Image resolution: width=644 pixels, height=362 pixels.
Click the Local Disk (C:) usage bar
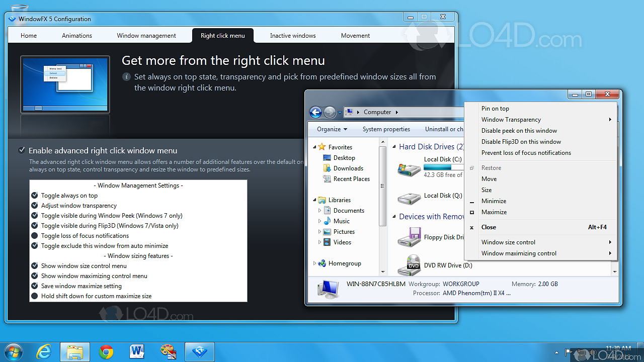443,167
